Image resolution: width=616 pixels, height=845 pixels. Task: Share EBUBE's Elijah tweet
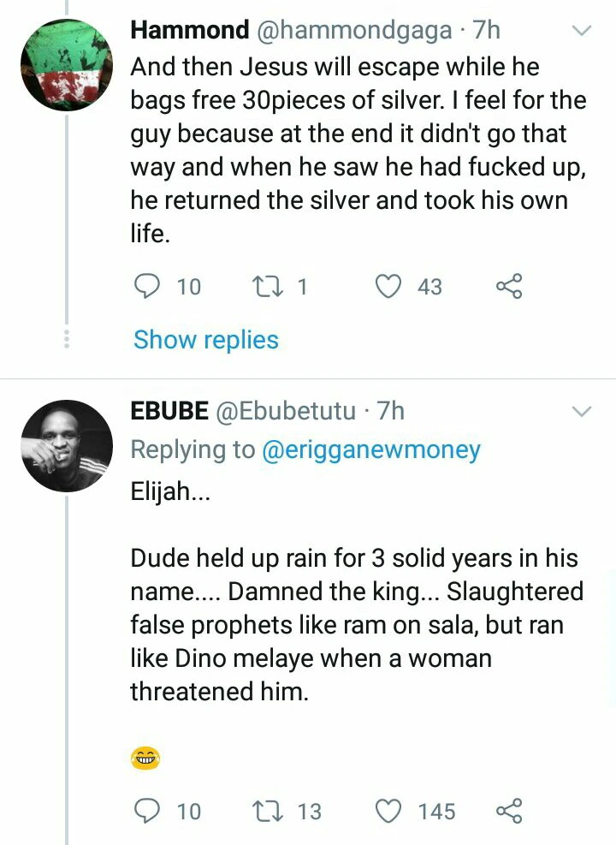click(509, 810)
